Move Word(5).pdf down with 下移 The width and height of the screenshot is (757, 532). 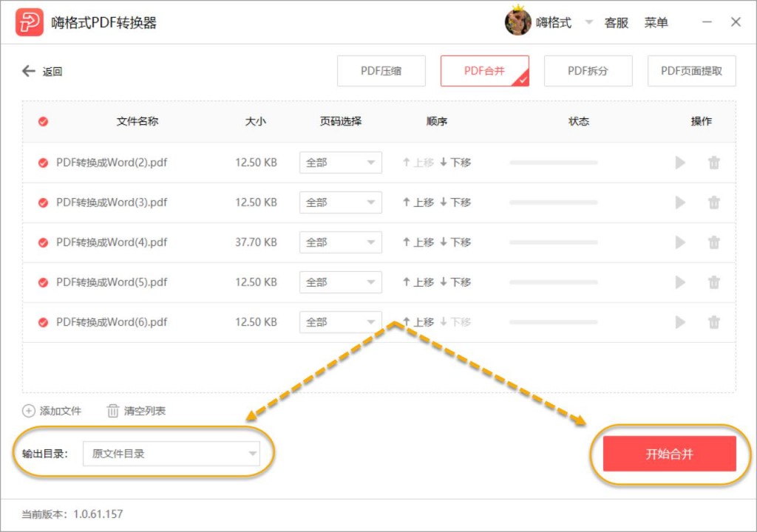point(455,282)
